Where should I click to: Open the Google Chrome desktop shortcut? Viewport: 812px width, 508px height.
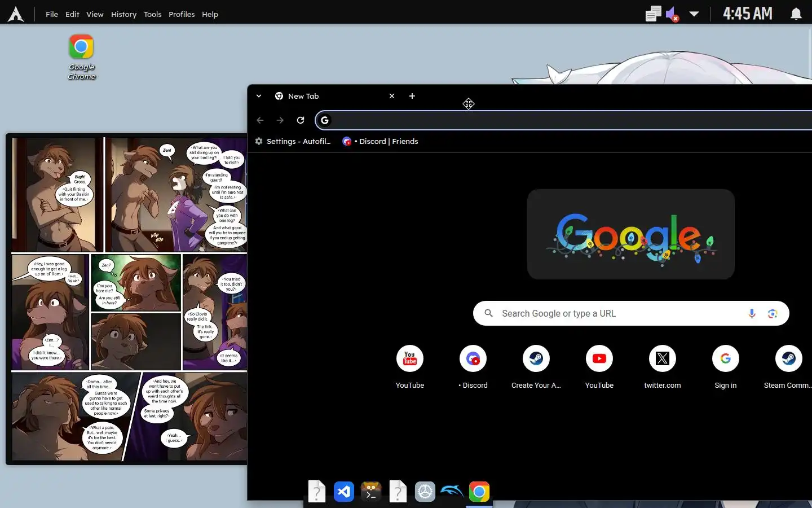[81, 57]
